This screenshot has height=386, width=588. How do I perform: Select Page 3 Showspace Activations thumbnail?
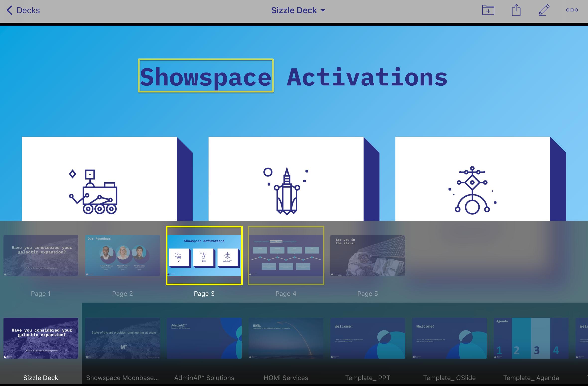pyautogui.click(x=204, y=255)
